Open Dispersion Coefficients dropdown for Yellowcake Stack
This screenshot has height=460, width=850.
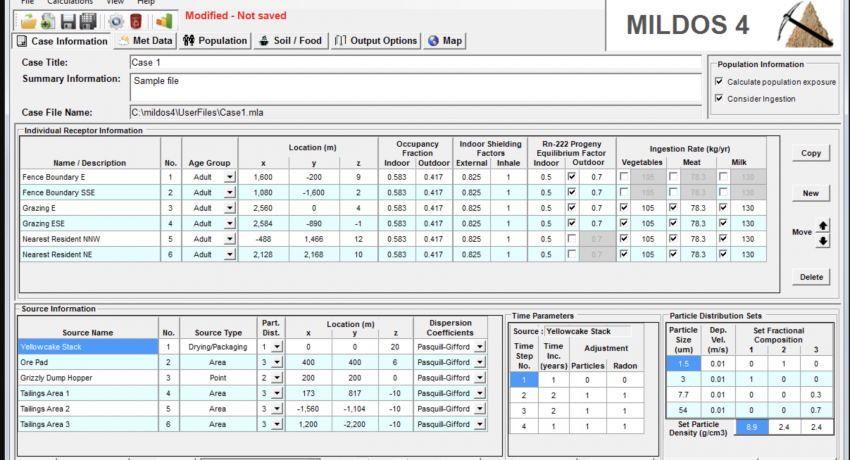coord(480,347)
